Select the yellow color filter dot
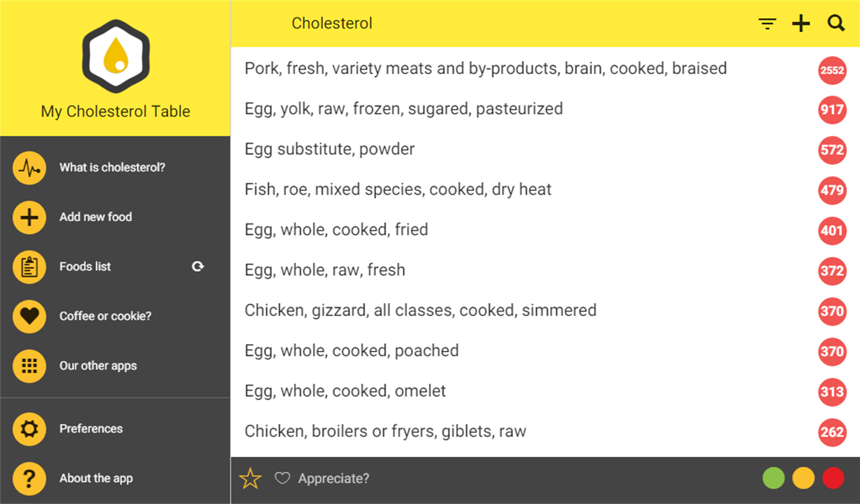860x504 pixels. point(803,478)
